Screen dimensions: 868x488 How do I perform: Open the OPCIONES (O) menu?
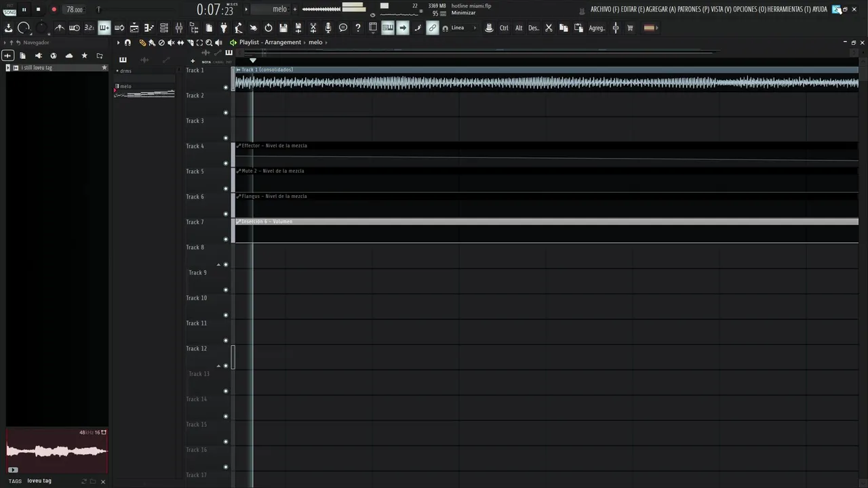(750, 9)
